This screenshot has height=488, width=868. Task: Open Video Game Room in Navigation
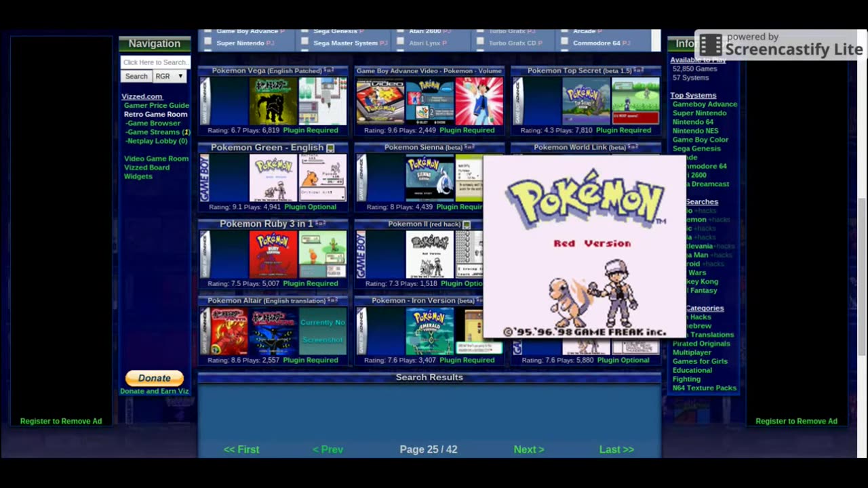[x=157, y=158]
